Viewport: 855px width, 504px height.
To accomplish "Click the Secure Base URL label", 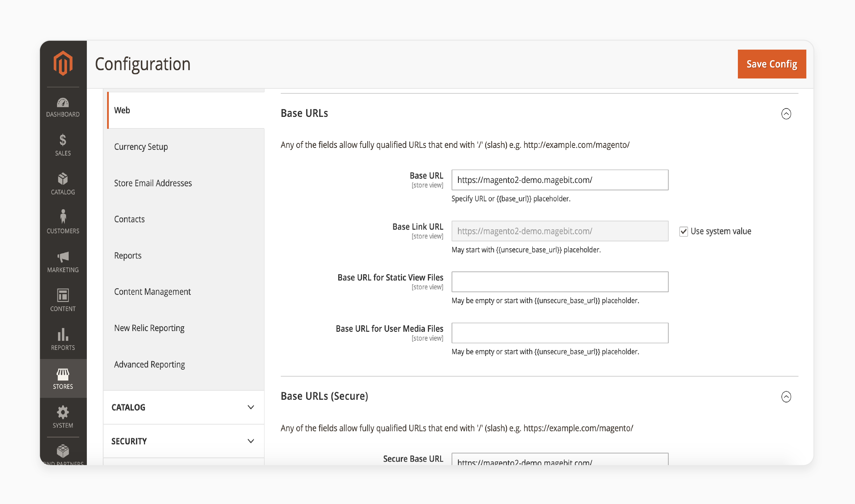I will tap(413, 459).
